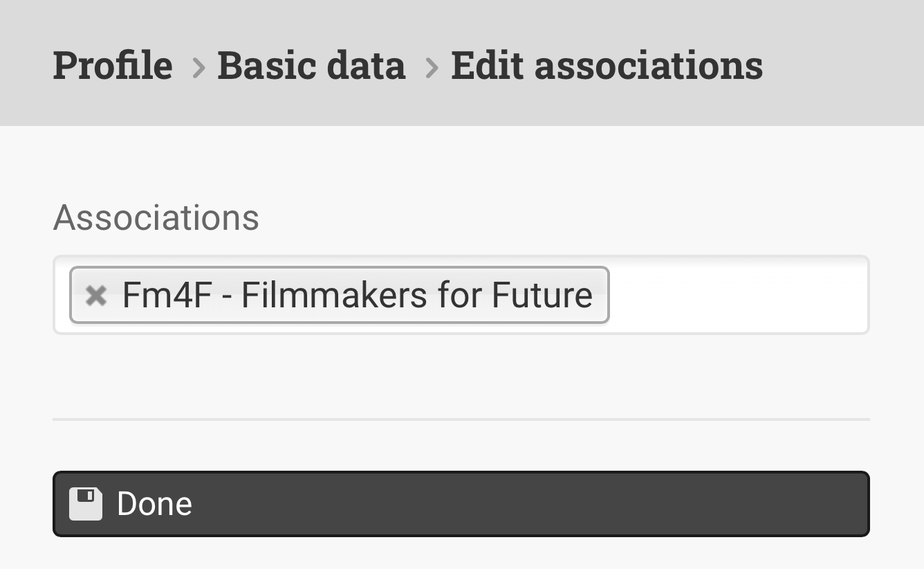
Task: Select the Fm4F - Filmmakers for Future tag
Action: 339,296
